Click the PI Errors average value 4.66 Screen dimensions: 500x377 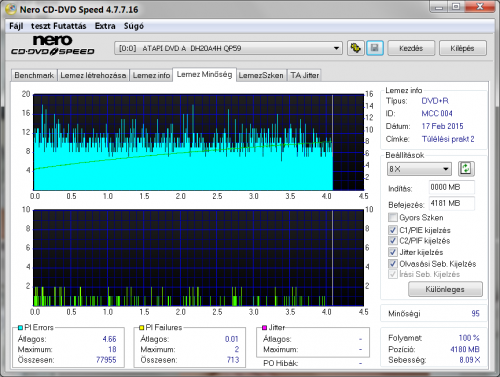[x=109, y=339]
